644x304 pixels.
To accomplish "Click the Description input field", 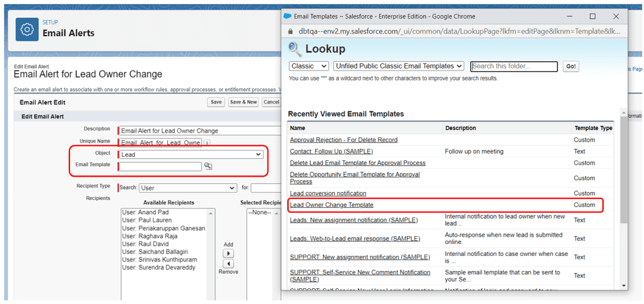I will 199,131.
